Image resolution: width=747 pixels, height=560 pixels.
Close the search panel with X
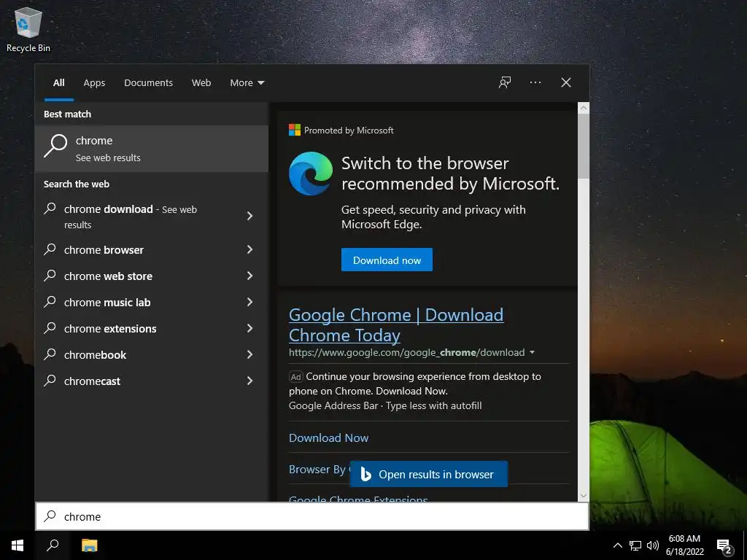[565, 82]
